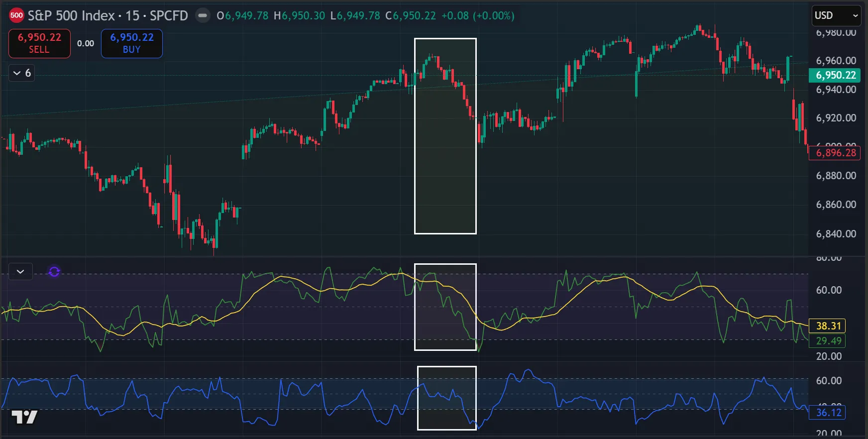The image size is (868, 439).
Task: Click the yellow 38.31 indicator value label
Action: tap(828, 326)
